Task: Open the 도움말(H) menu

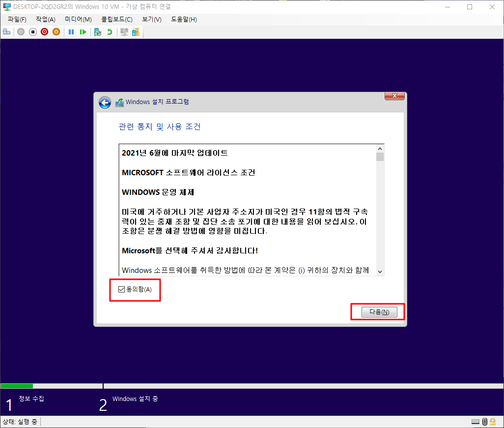Action: coord(184,19)
